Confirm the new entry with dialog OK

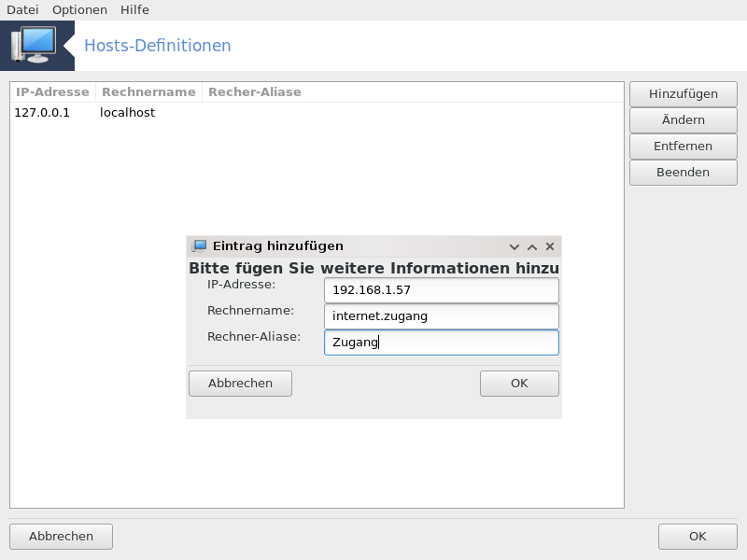click(519, 384)
